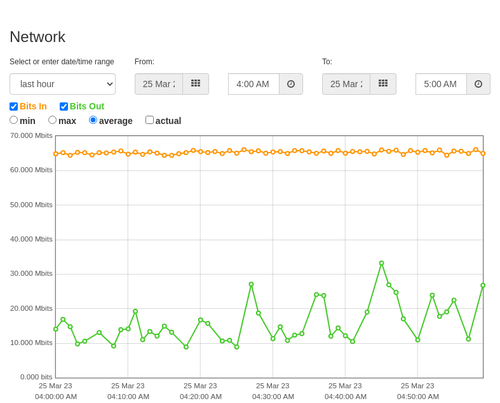Open the To date calendar picker icon
This screenshot has width=500, height=403.
pos(383,84)
